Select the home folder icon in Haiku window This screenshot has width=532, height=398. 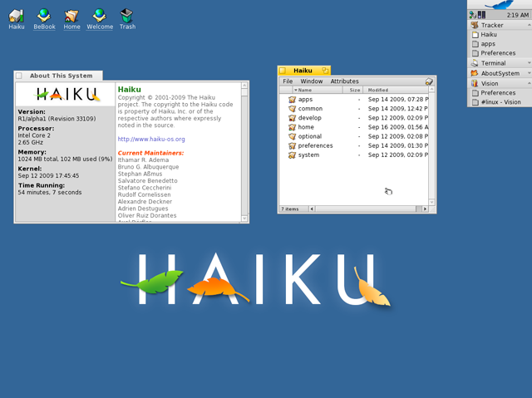pos(292,127)
